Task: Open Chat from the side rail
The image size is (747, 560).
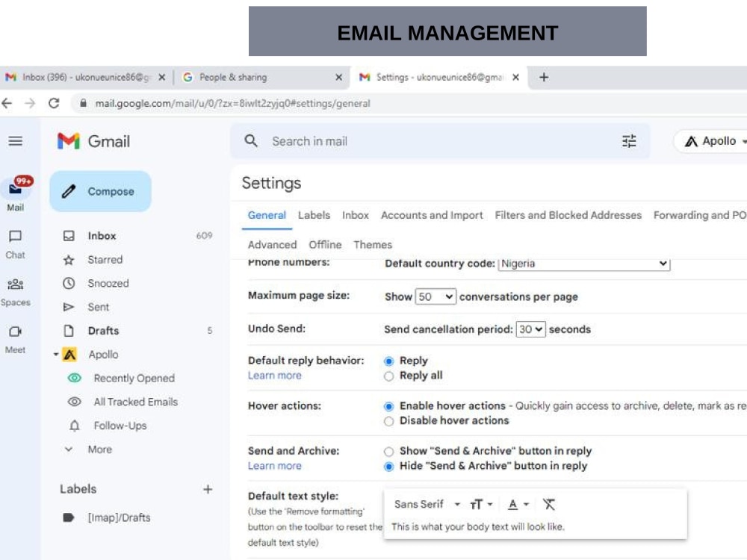Action: [x=15, y=244]
